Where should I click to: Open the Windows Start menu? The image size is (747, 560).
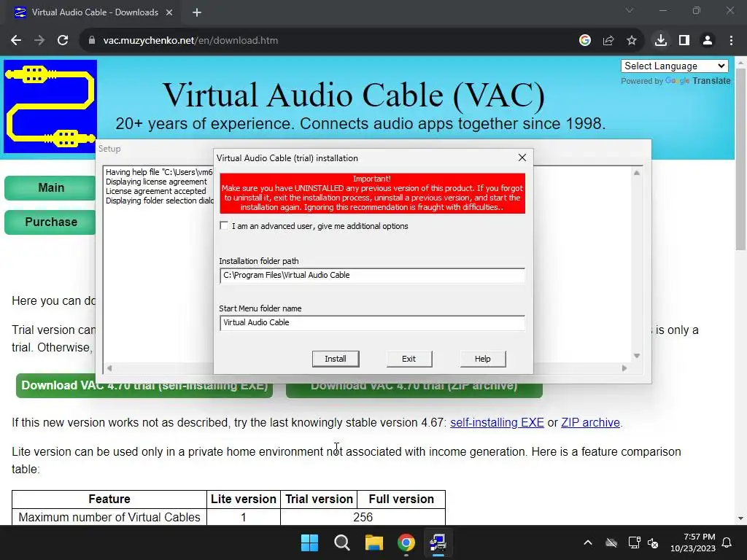[x=309, y=542]
